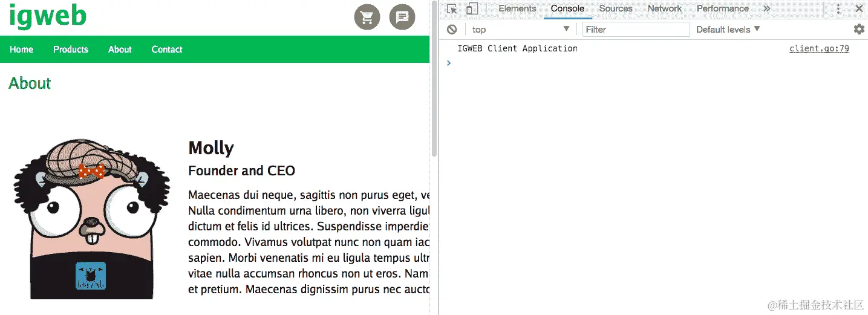Open the Performance tab
Screen dimensions: 868x315
pos(722,8)
